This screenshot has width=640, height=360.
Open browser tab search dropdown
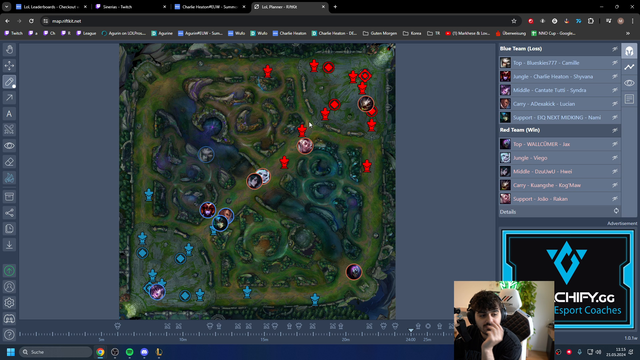[x=7, y=7]
